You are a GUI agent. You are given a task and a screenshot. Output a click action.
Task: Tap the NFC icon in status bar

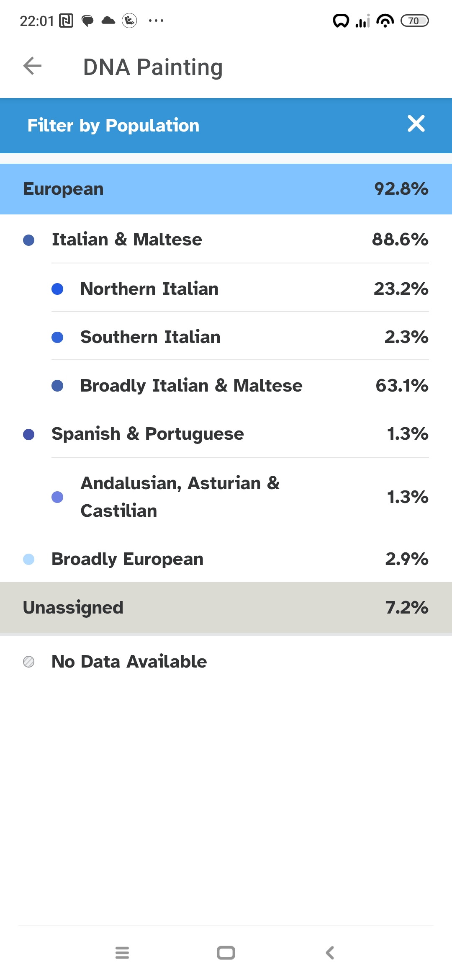66,21
